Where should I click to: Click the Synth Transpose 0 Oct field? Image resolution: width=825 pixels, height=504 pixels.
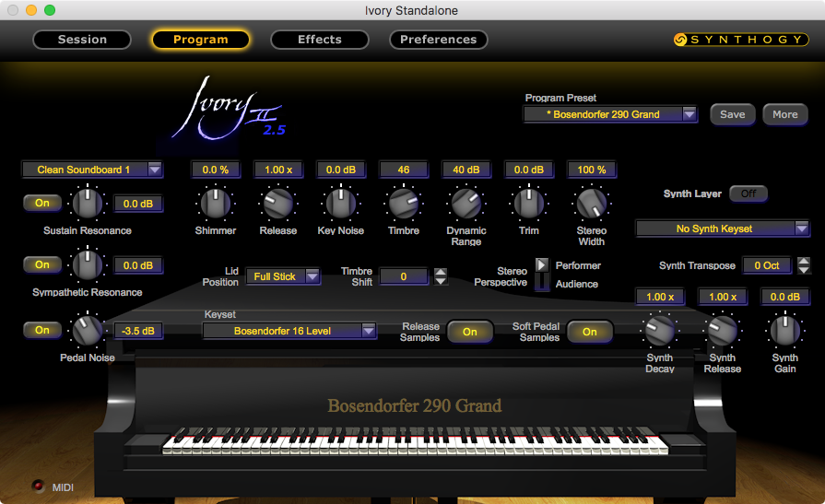click(767, 265)
